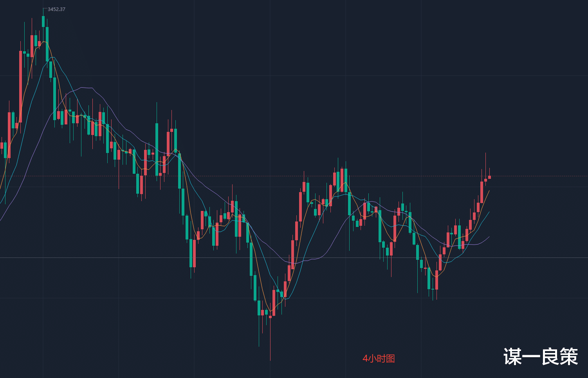Click the 谋一良策 watermark text
This screenshot has height=378, width=588.
[x=541, y=356]
